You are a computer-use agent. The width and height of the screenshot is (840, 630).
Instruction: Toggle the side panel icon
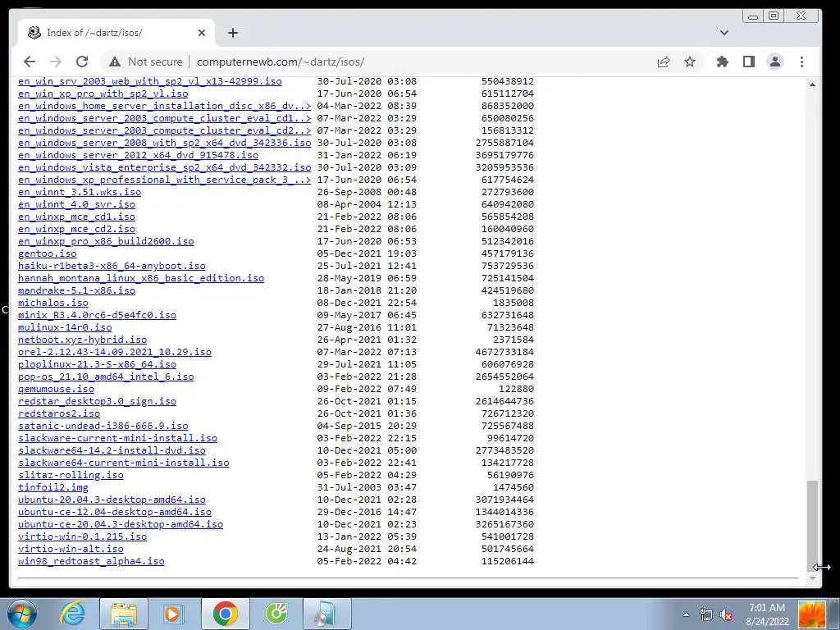tap(749, 62)
